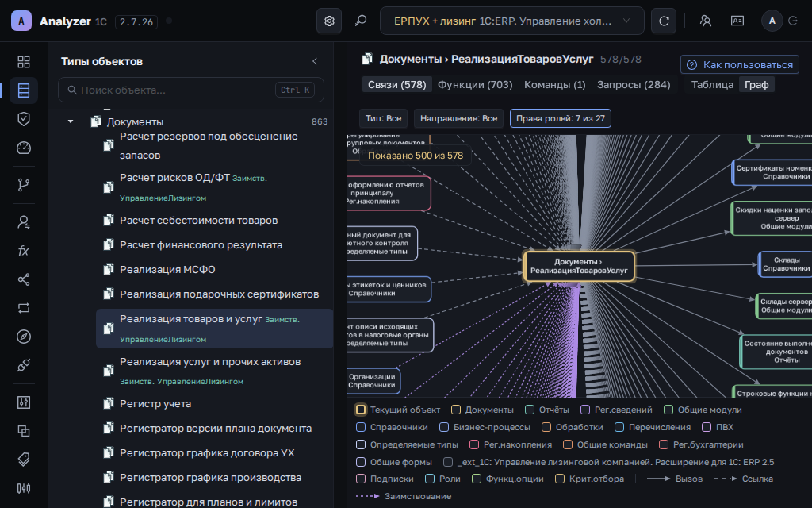The height and width of the screenshot is (508, 812).
Task: Open the fx functions section in sidebar
Action: tap(24, 251)
